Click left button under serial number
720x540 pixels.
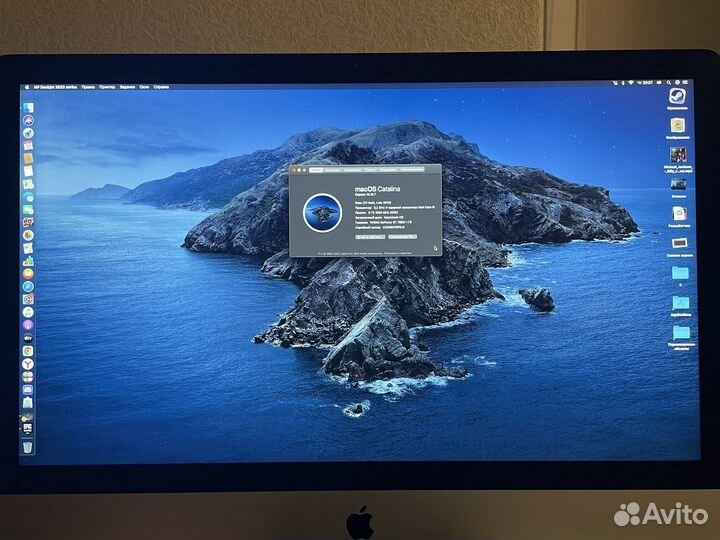pos(370,237)
